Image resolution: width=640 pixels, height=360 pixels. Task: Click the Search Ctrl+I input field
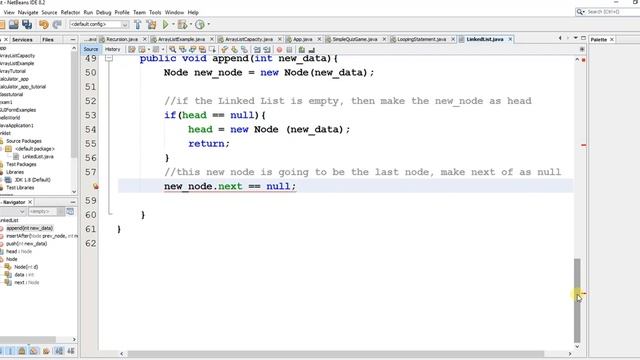(607, 12)
